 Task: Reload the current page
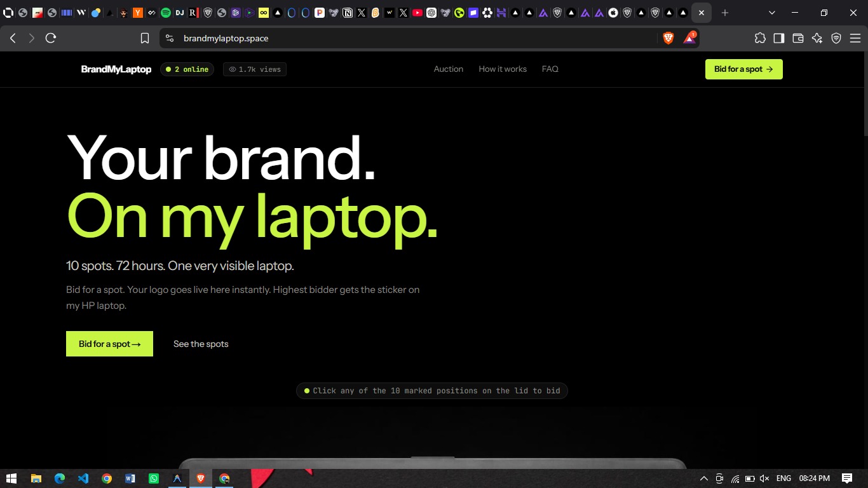point(51,38)
